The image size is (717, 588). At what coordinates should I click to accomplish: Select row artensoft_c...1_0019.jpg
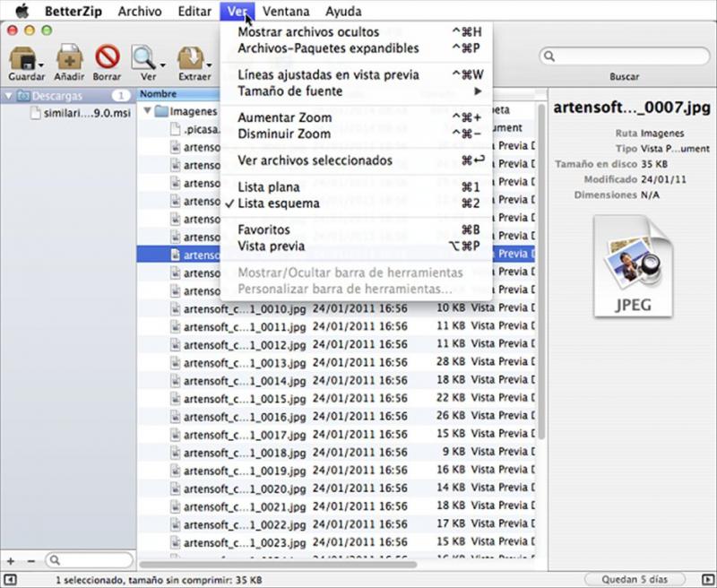click(336, 471)
